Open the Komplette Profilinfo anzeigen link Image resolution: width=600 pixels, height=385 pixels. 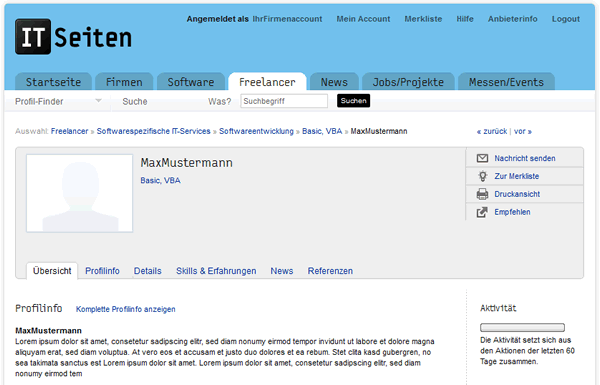[126, 309]
